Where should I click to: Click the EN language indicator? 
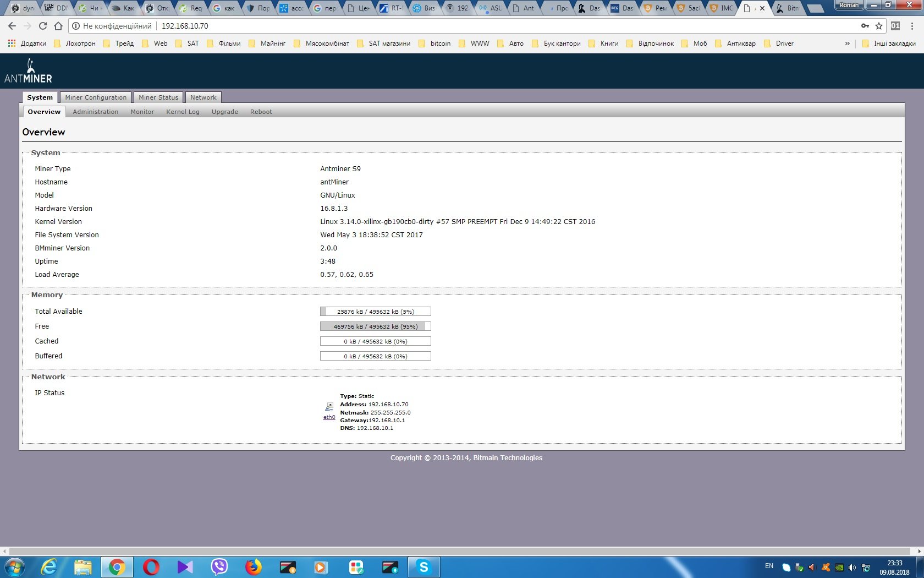click(769, 566)
